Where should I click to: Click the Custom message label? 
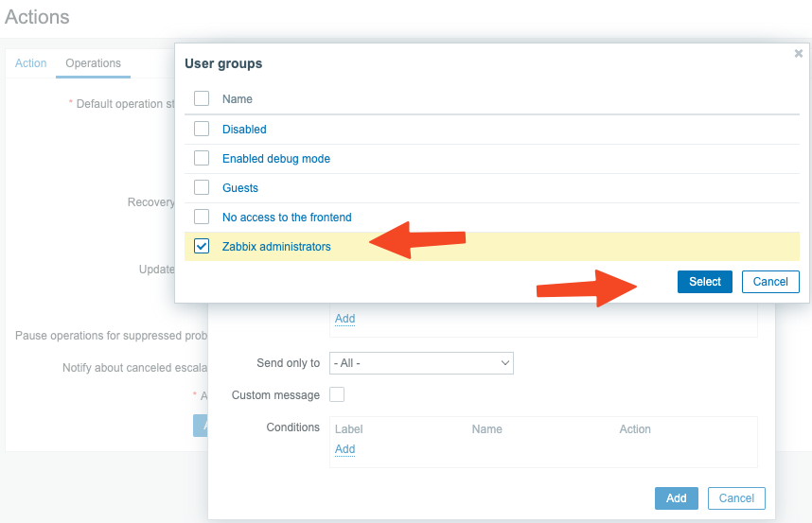tap(275, 395)
